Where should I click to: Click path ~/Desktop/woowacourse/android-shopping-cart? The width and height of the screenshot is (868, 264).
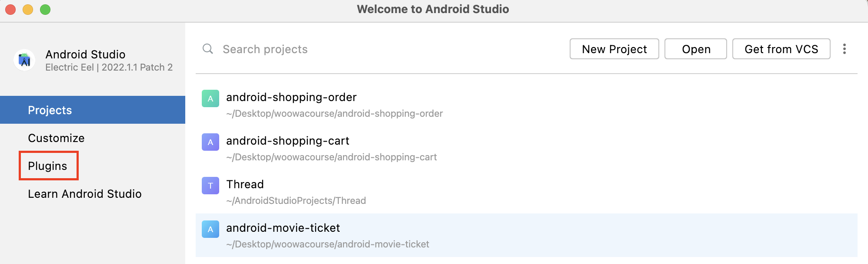point(331,157)
